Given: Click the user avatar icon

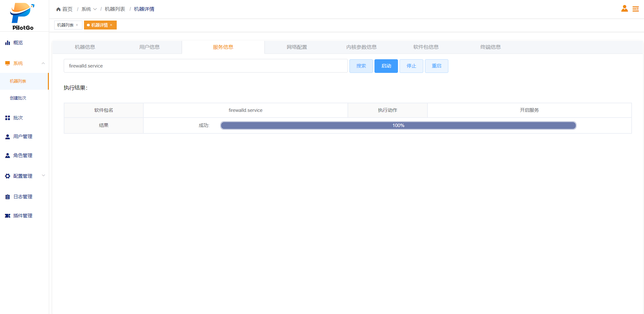Looking at the screenshot, I should click(624, 9).
